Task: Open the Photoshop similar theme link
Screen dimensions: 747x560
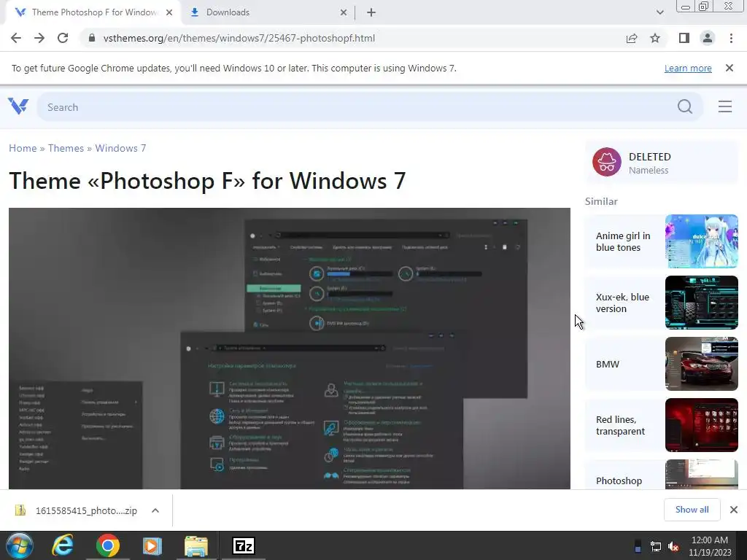Action: 619,481
